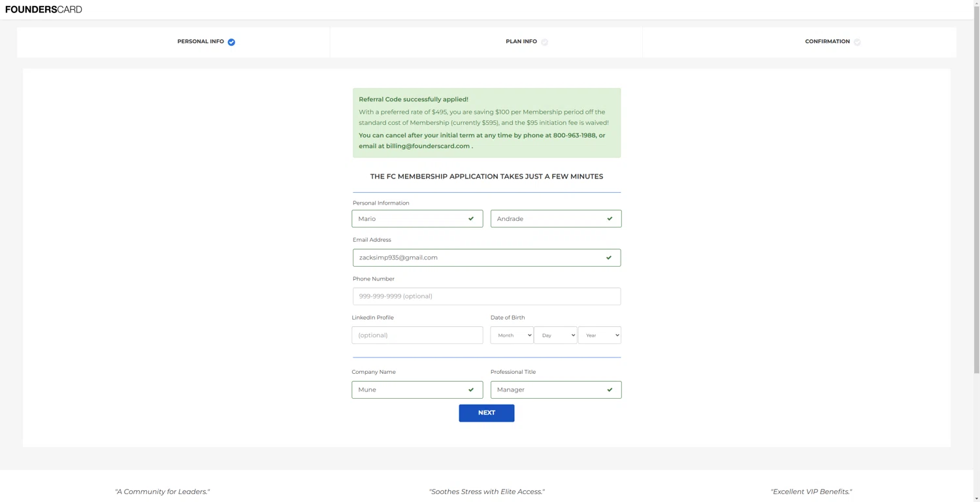Image resolution: width=980 pixels, height=502 pixels.
Task: Click into the email address field
Action: pyautogui.click(x=487, y=258)
